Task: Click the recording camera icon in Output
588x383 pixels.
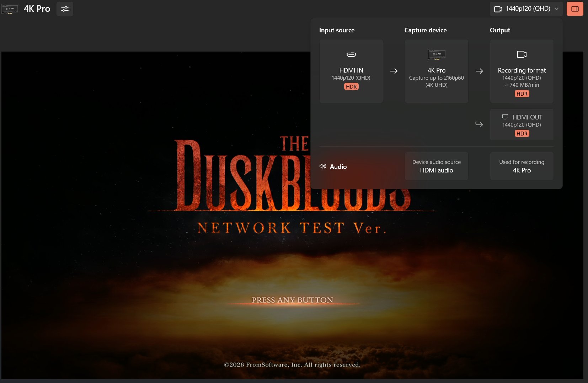Action: pos(522,54)
